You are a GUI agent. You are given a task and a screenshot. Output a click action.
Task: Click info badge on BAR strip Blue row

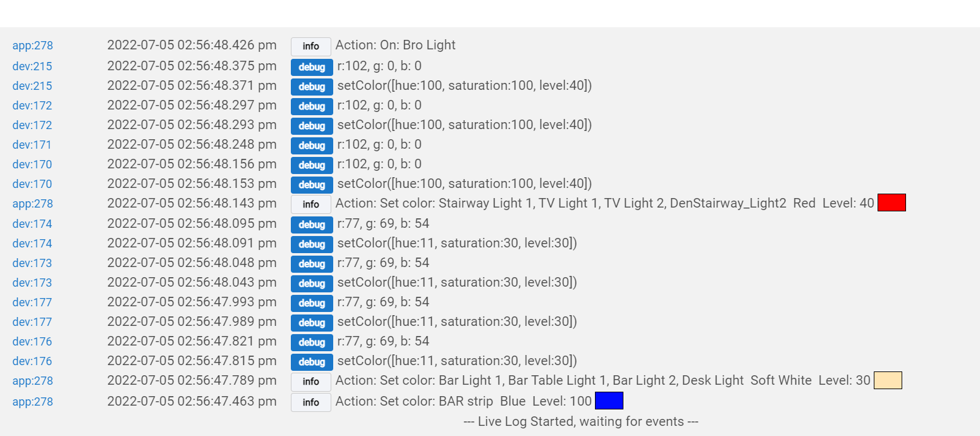click(x=310, y=402)
